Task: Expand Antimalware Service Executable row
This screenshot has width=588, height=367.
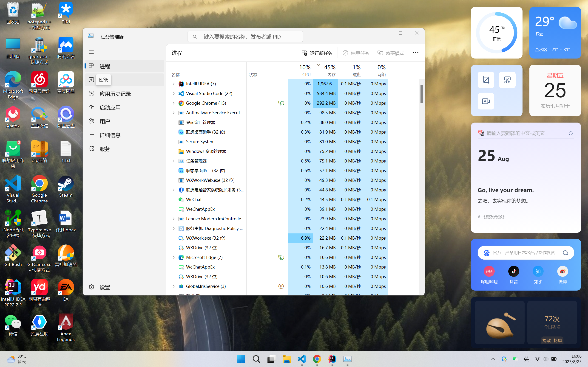Action: pyautogui.click(x=173, y=113)
